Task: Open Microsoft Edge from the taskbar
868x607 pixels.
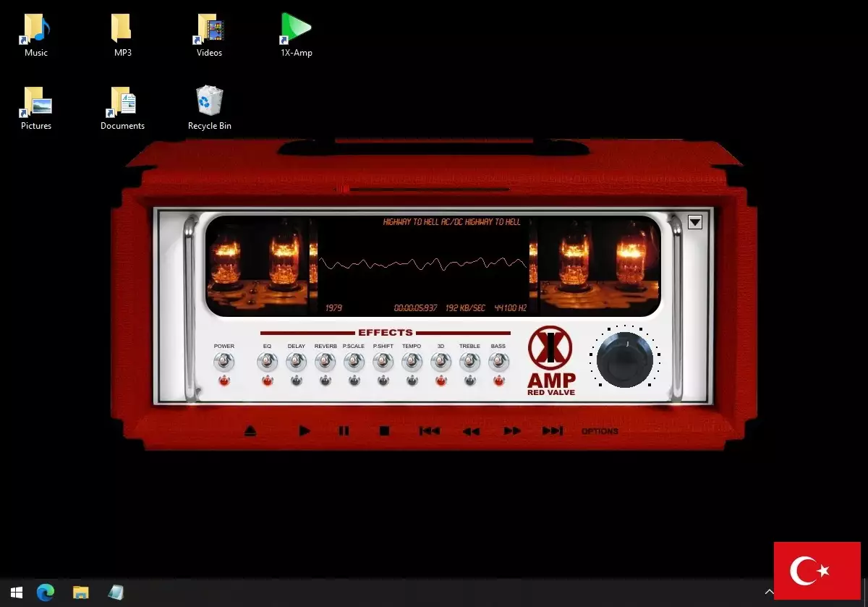Action: 46,593
